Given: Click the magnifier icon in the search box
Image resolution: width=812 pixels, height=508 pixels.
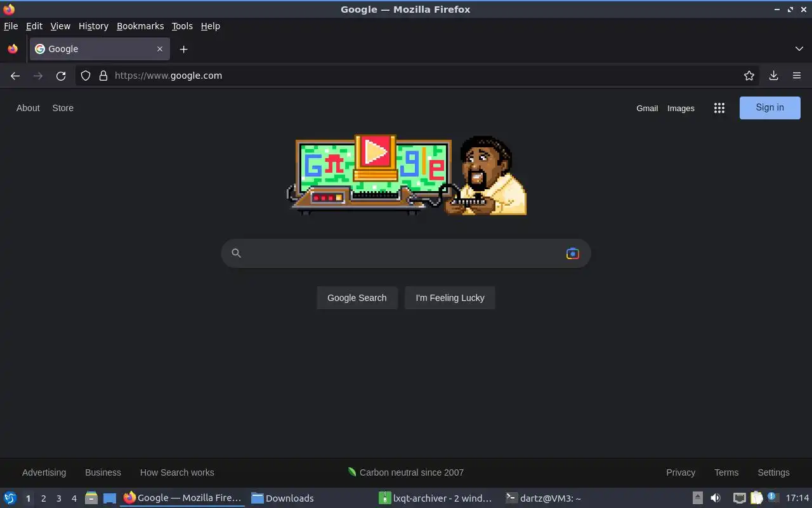Looking at the screenshot, I should (236, 253).
